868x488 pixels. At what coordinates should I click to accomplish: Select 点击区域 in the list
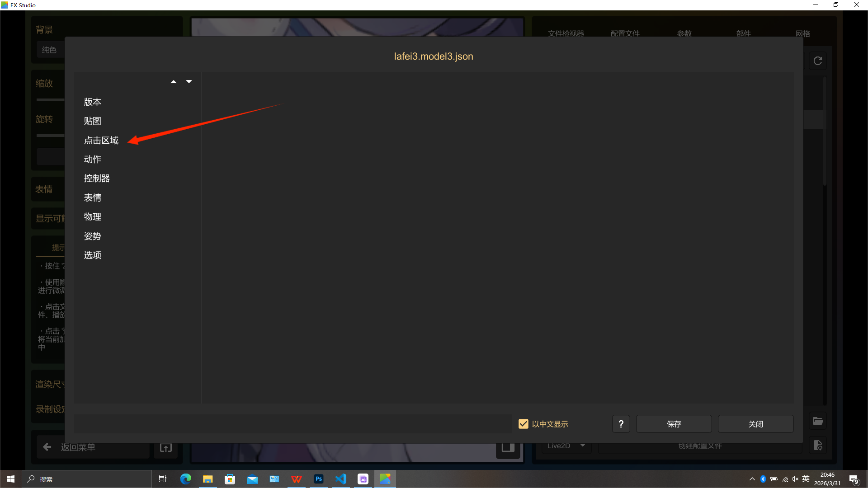pyautogui.click(x=101, y=141)
